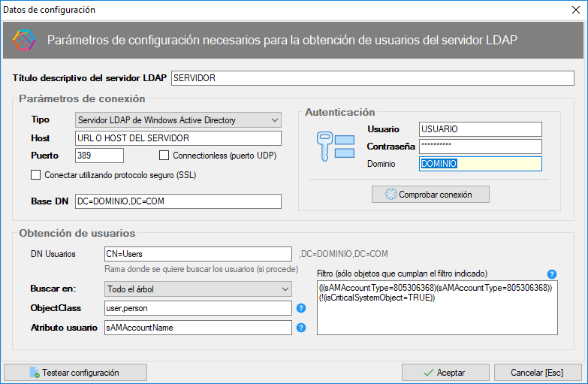Select the Base DN text field

178,201
